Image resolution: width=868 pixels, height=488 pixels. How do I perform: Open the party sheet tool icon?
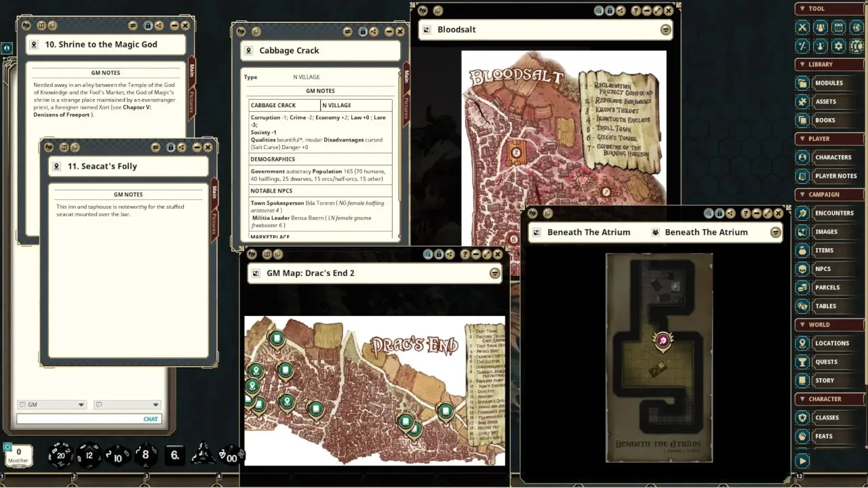821,27
